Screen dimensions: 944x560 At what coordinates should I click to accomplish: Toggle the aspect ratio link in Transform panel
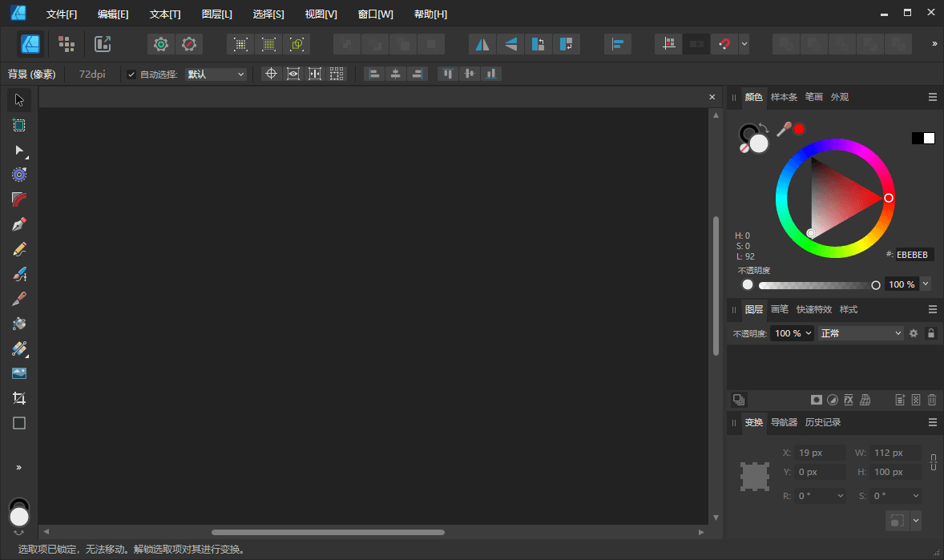click(x=934, y=462)
